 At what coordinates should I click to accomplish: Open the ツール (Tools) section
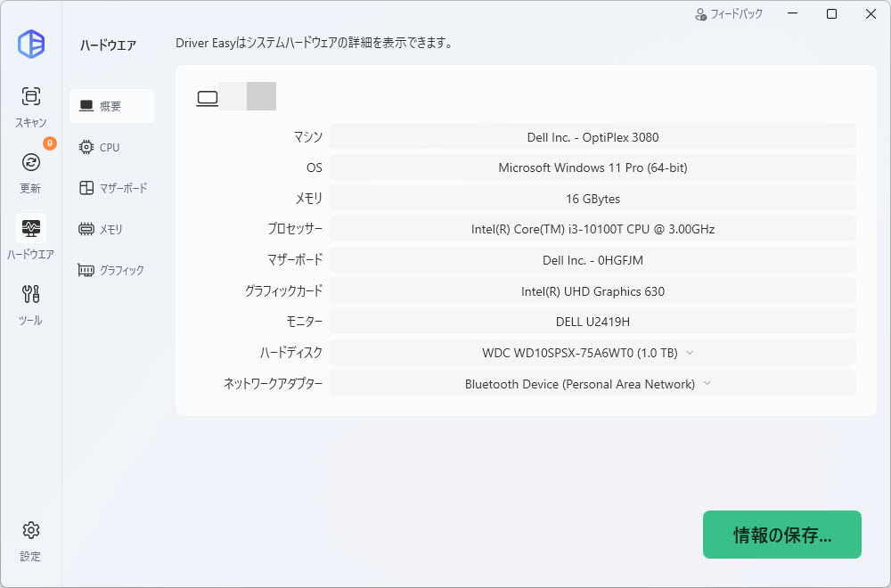pos(30,304)
